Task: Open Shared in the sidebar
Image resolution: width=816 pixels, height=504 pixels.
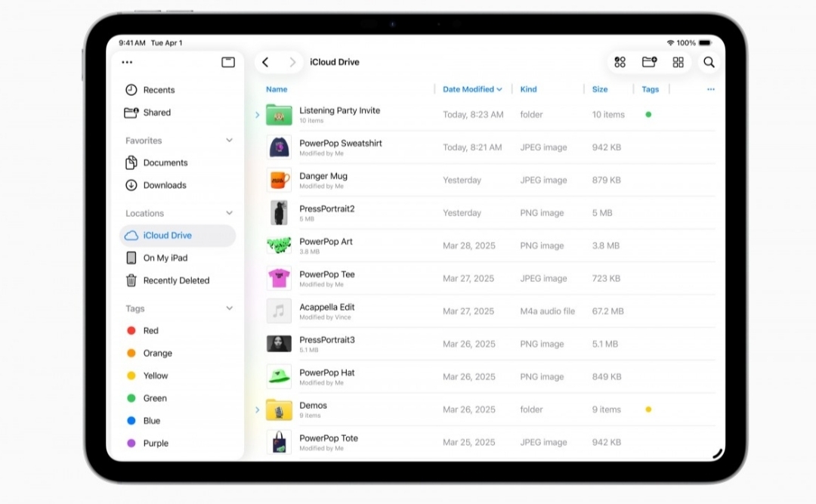Action: tap(177, 113)
